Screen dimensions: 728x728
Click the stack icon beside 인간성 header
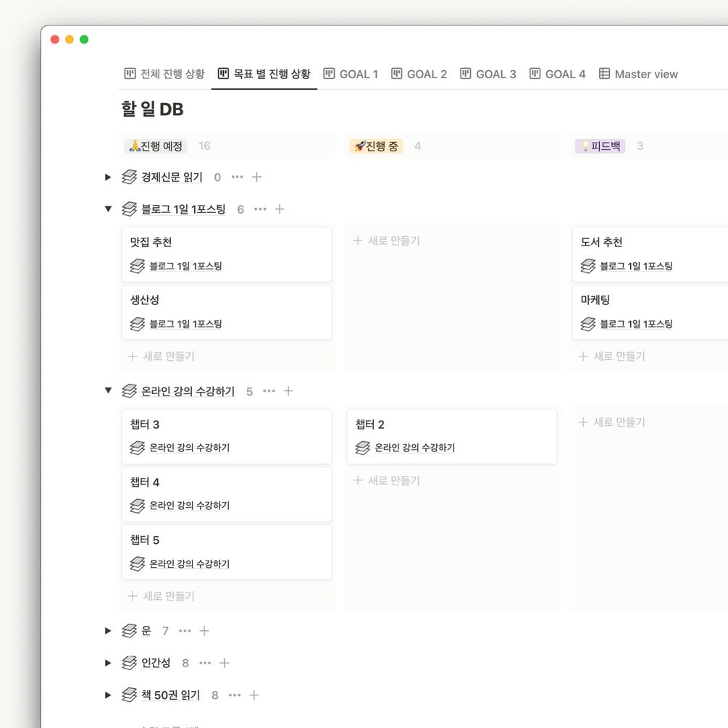coord(130,663)
